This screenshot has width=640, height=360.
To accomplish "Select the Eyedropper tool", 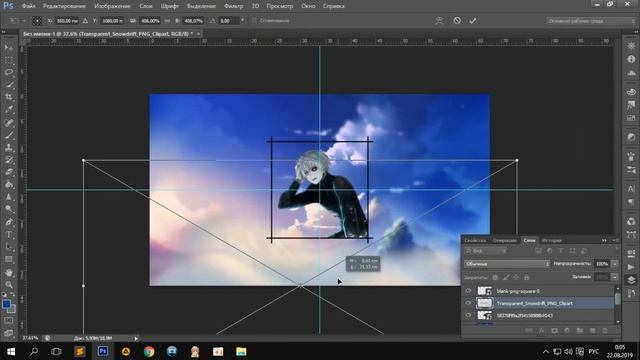I will click(x=9, y=110).
